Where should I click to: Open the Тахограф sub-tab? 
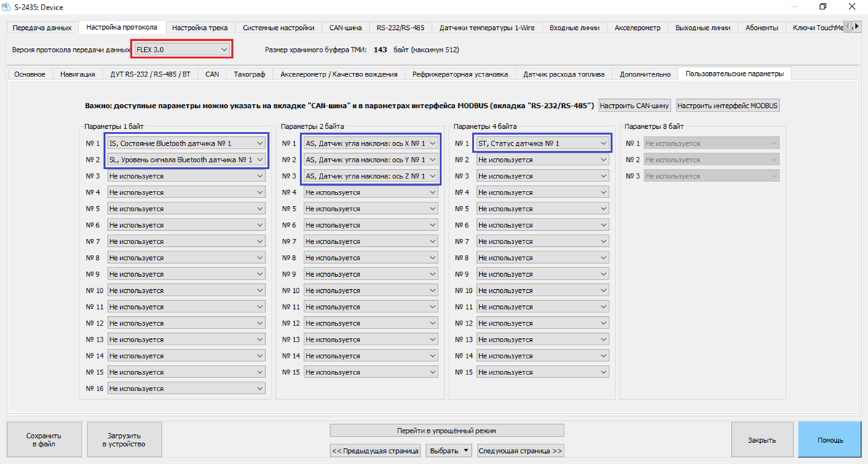tap(249, 74)
